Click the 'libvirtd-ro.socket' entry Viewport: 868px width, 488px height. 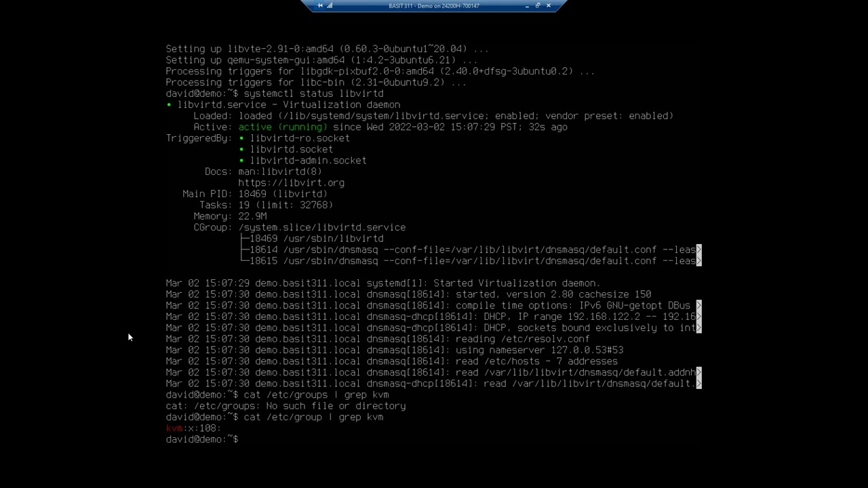[300, 138]
